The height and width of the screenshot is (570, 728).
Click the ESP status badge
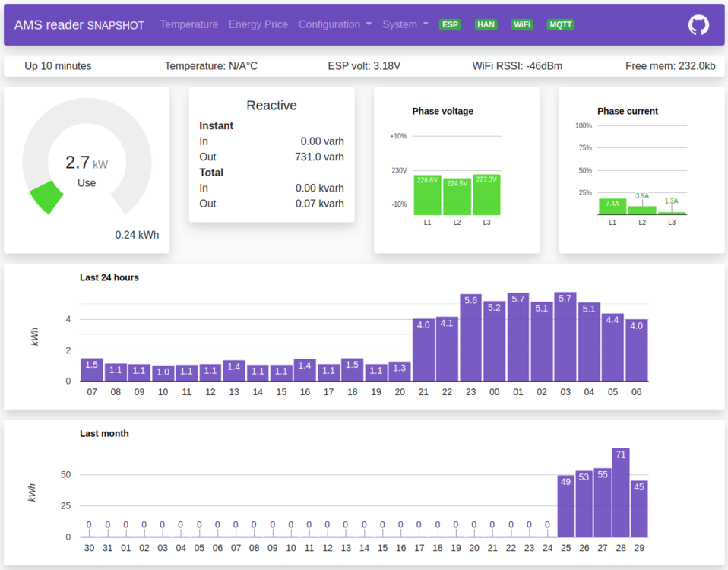click(x=451, y=24)
